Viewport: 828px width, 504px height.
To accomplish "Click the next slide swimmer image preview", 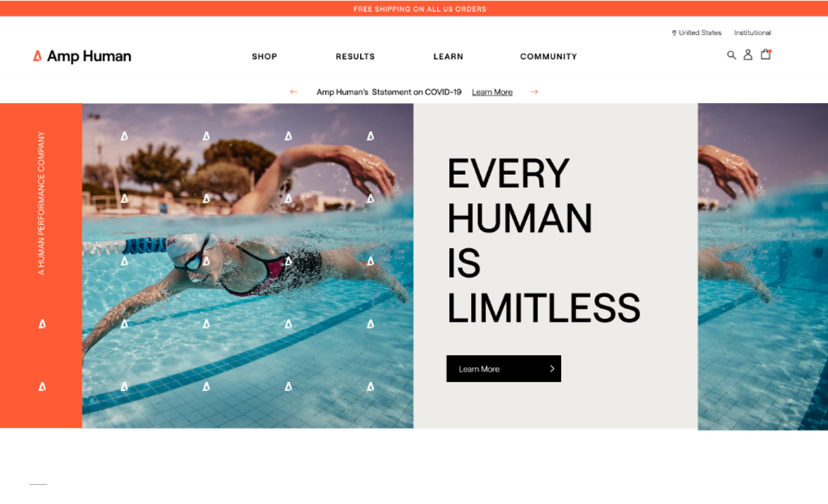I will click(763, 267).
